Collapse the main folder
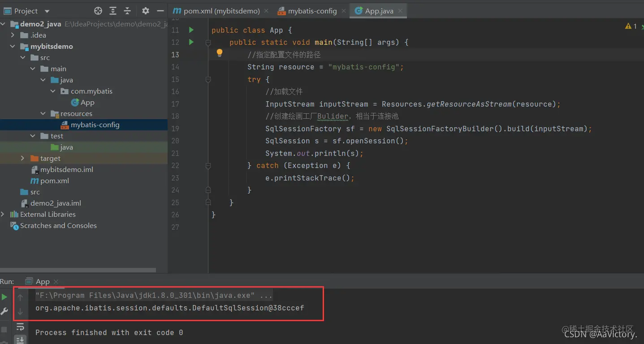Viewport: 644px width, 344px height. tap(33, 69)
